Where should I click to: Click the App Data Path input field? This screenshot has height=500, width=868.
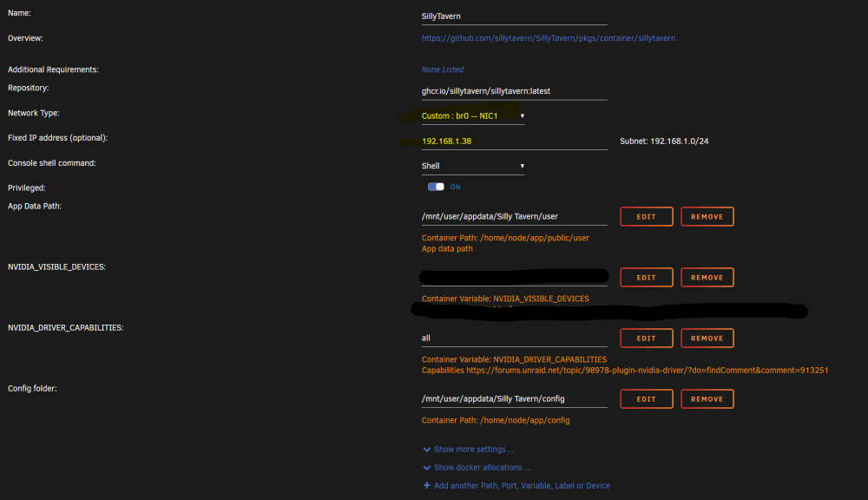514,216
